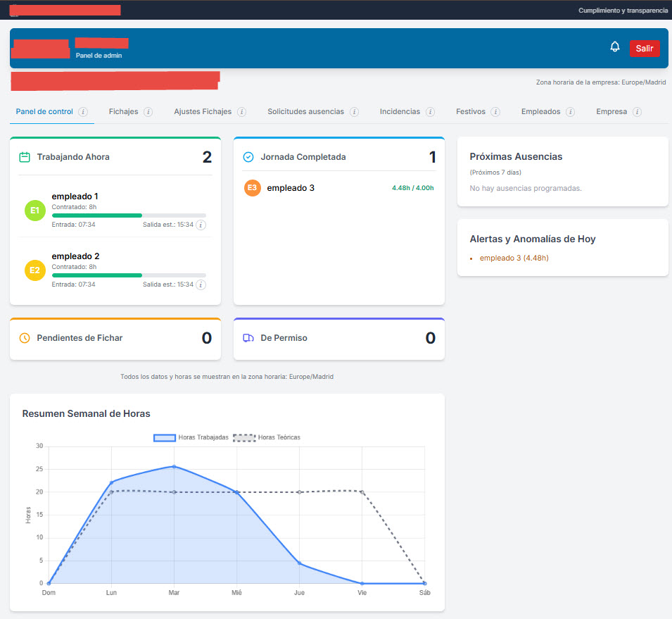Select employee avatar E3 in Jornada Completada

click(x=252, y=188)
